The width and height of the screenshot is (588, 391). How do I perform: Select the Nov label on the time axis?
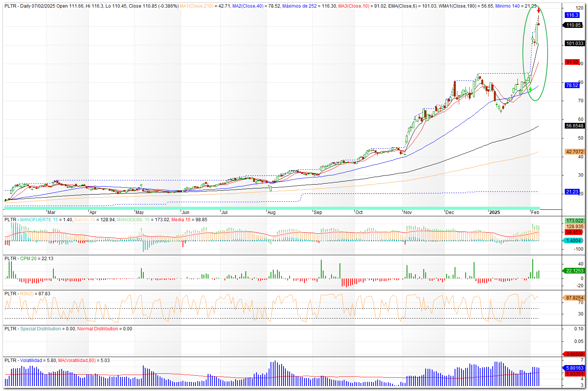[408, 212]
